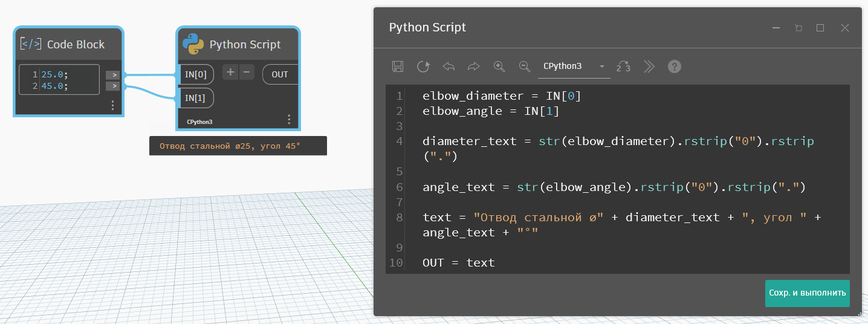Click the CPython3 label on the node
The image size is (868, 324).
[199, 121]
